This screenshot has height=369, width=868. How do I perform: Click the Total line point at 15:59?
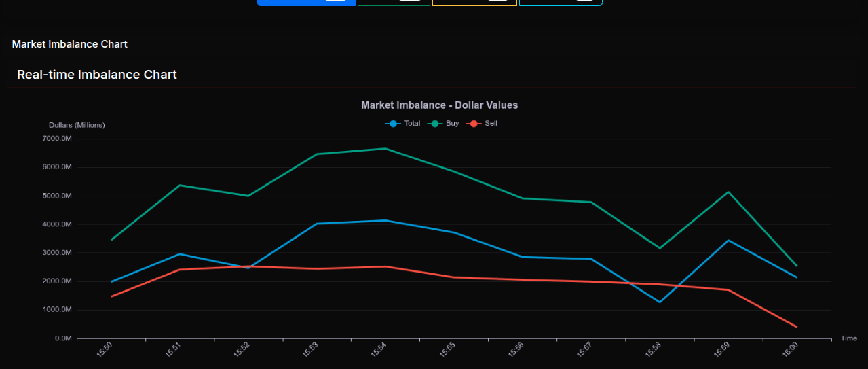coord(728,241)
